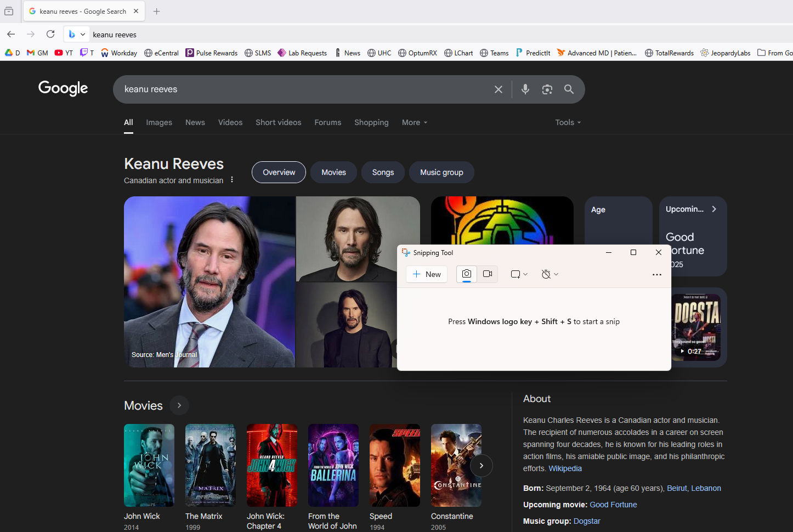Expand the More search filters dropdown
Image resolution: width=793 pixels, height=532 pixels.
[x=414, y=122]
